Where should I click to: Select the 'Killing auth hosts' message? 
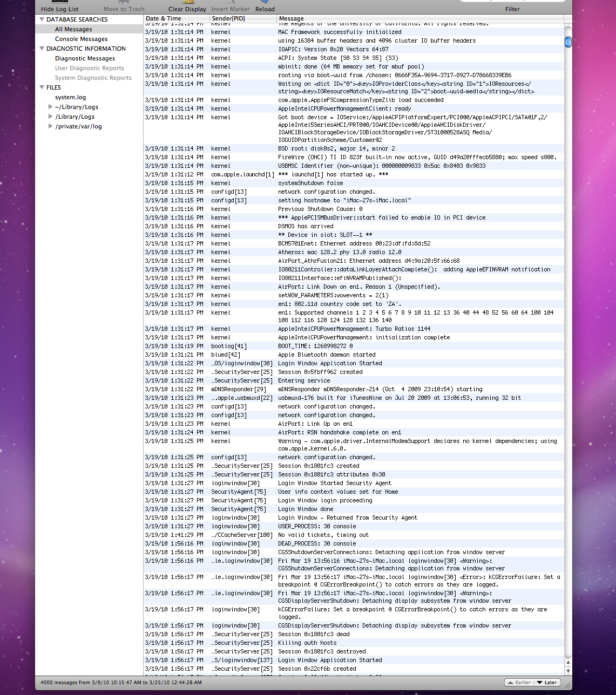[307, 643]
